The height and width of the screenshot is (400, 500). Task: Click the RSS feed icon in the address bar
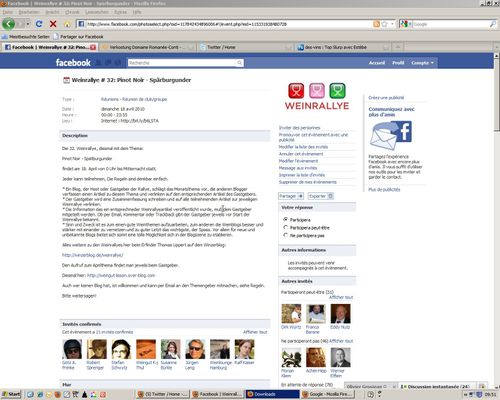click(x=377, y=24)
